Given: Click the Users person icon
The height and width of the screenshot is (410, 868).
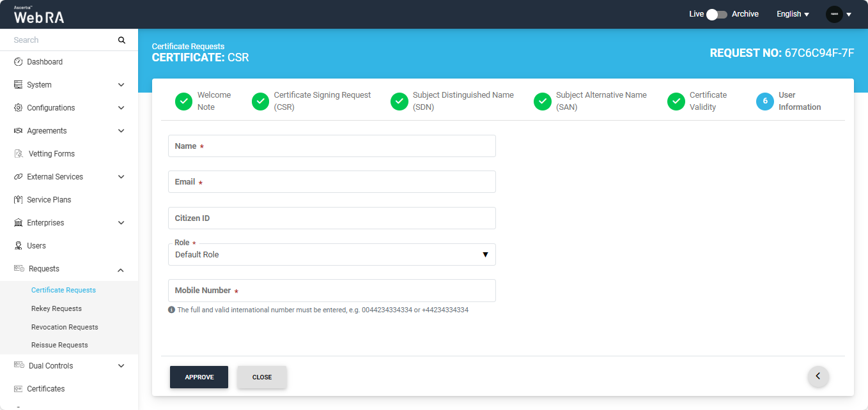Looking at the screenshot, I should 19,246.
